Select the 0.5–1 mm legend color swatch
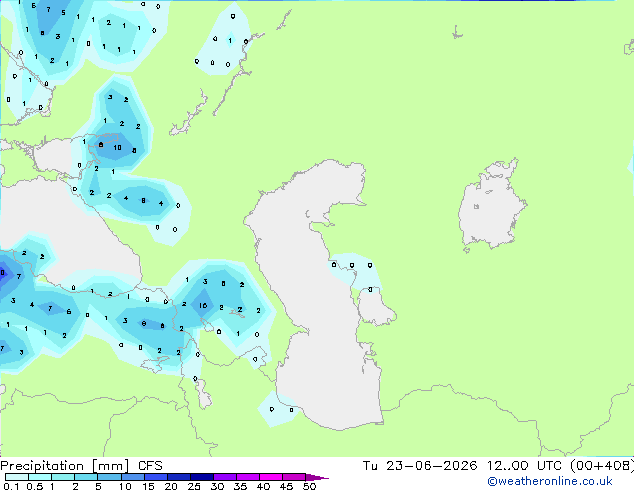Image resolution: width=634 pixels, height=490 pixels. (40, 477)
